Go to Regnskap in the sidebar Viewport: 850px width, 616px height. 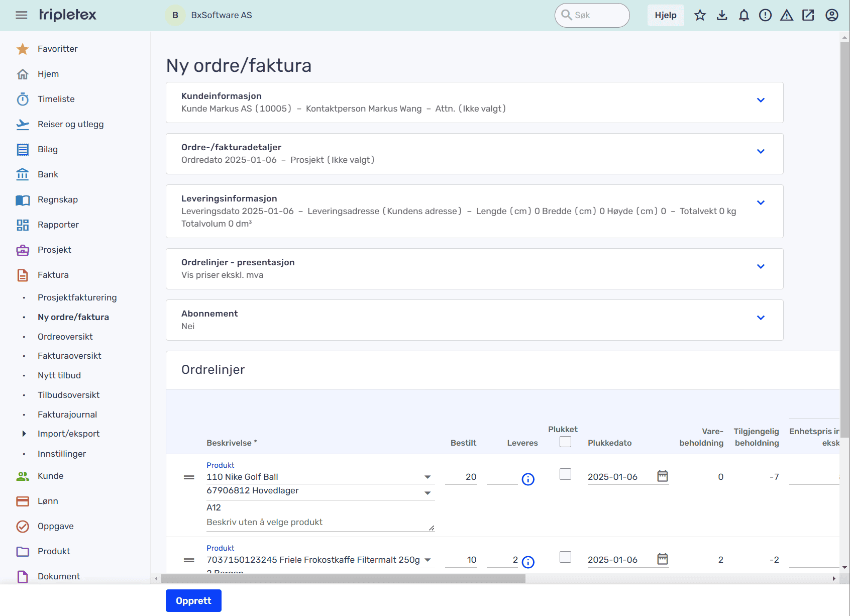(58, 199)
